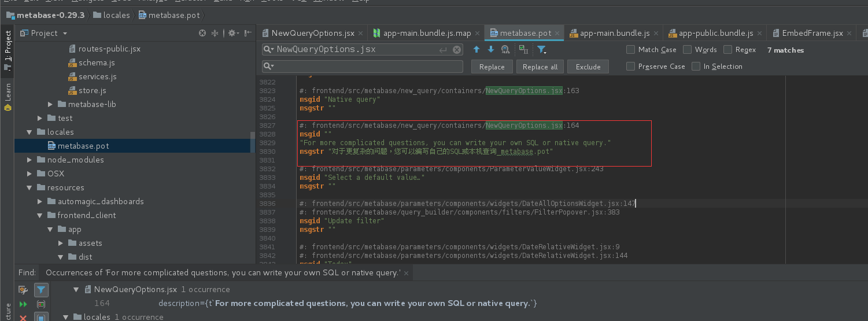Click the folder icon before metabase-0.29.3 breadcrumb
The image size is (868, 321).
10,16
